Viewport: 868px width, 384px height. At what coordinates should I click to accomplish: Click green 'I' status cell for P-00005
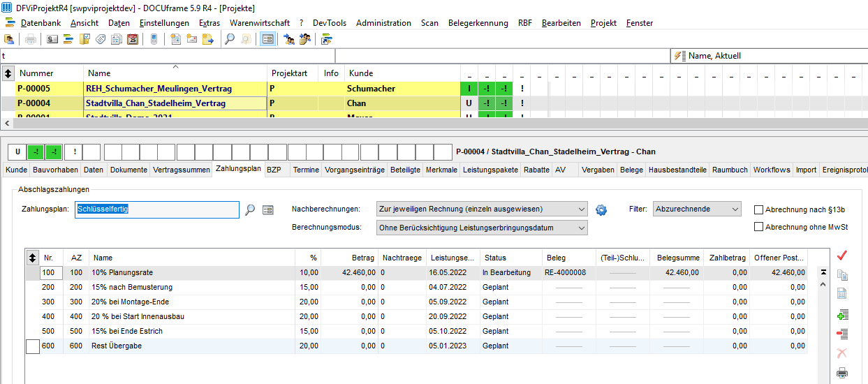click(469, 89)
